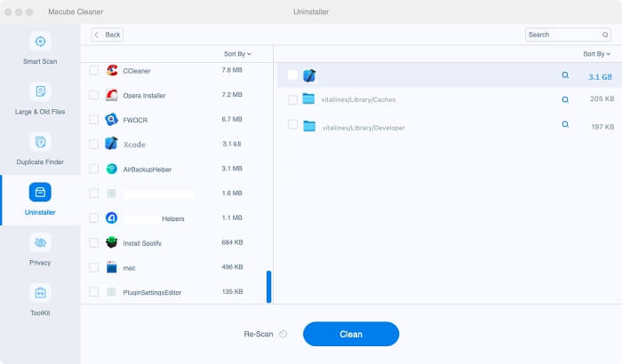Click the Re-Scan refresh icon
The width and height of the screenshot is (622, 364).
click(x=283, y=335)
